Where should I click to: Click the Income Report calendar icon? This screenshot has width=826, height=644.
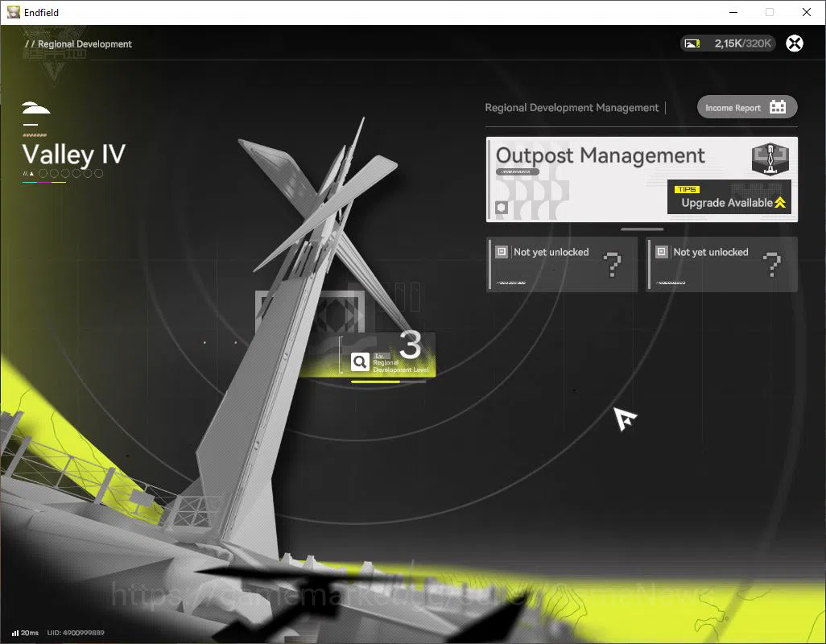click(x=778, y=107)
